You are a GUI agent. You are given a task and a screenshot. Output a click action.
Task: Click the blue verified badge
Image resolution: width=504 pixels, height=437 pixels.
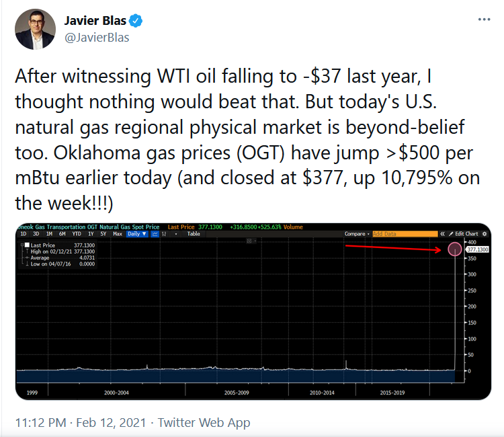(x=136, y=21)
